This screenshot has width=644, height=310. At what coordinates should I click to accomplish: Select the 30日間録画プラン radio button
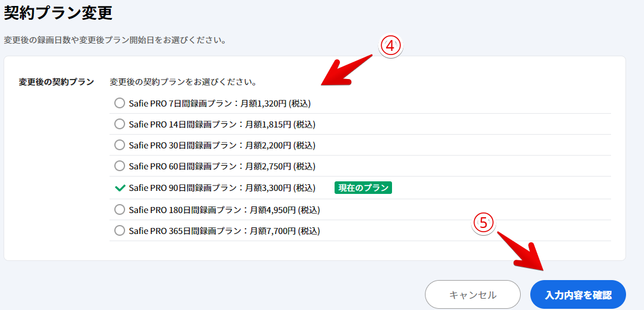[x=120, y=145]
